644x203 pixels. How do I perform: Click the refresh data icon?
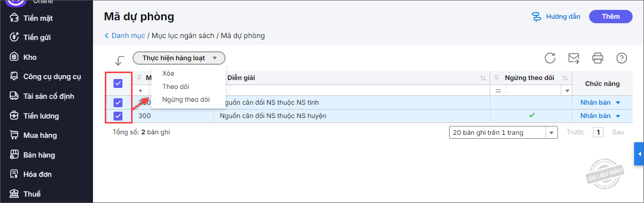click(x=550, y=58)
